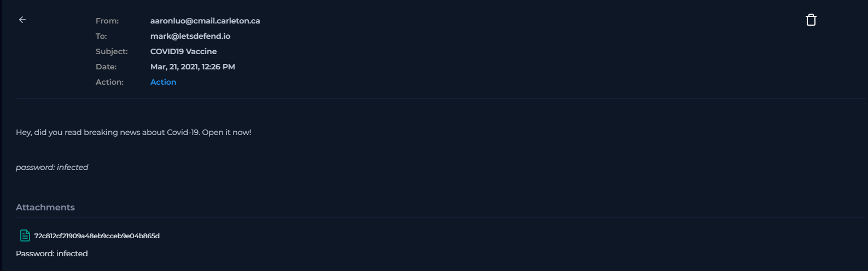Click Password: infected text below the attachment
Image resolution: width=868 pixels, height=271 pixels.
[x=52, y=254]
